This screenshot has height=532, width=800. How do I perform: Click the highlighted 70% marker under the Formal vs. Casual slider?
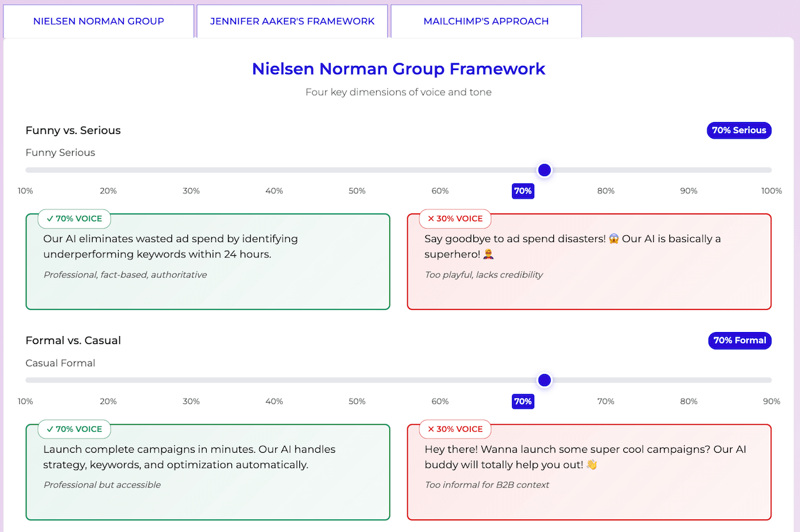[523, 401]
